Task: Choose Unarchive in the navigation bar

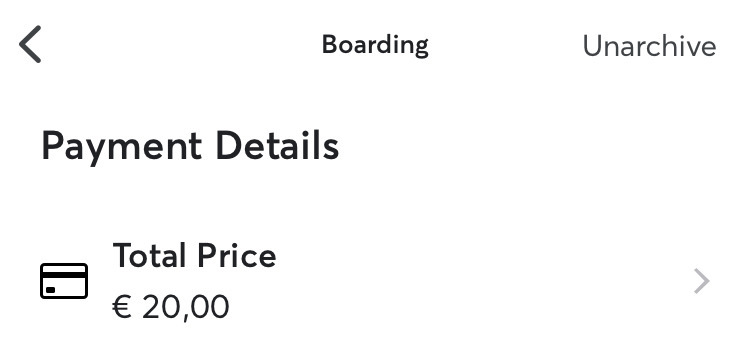Action: [x=649, y=46]
